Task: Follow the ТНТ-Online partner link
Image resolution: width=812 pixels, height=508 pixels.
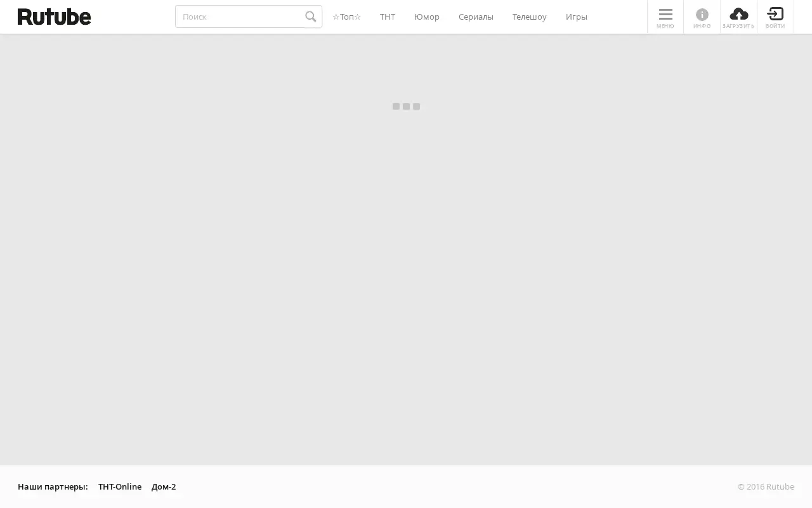Action: pos(120,486)
